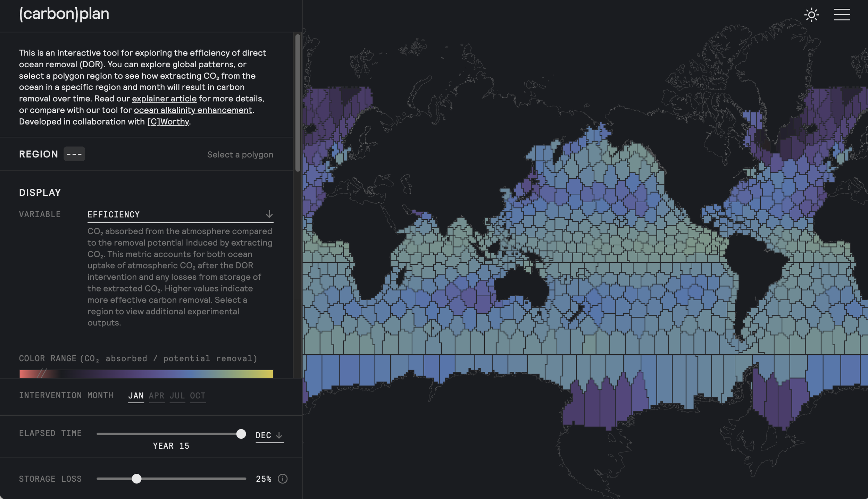The image size is (868, 499).
Task: Open the DEC elapsed month dropdown
Action: click(264, 435)
